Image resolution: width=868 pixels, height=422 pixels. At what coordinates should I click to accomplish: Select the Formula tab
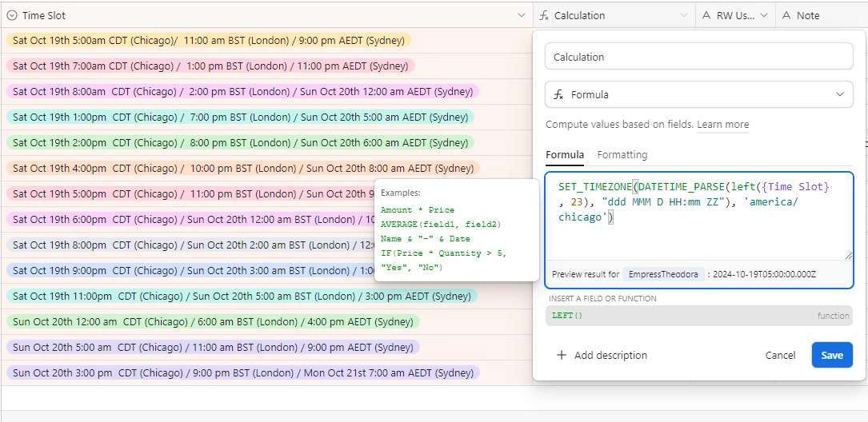[x=565, y=155]
